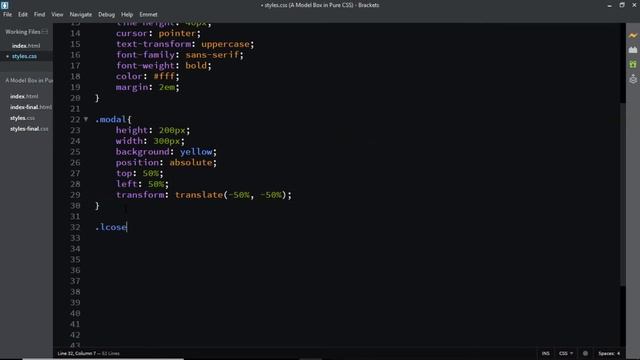Screen dimensions: 640x360
Task: Collapse the .modal rule fold triangle
Action: [86, 119]
